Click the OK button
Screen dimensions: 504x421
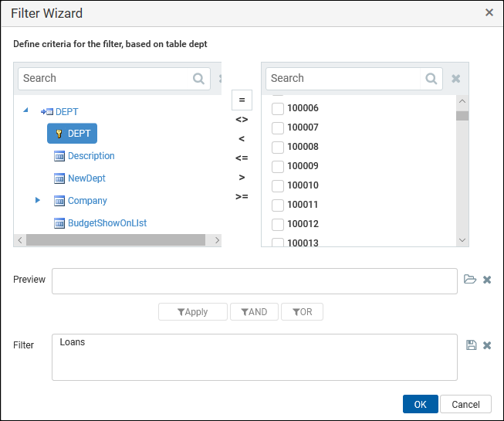(420, 404)
